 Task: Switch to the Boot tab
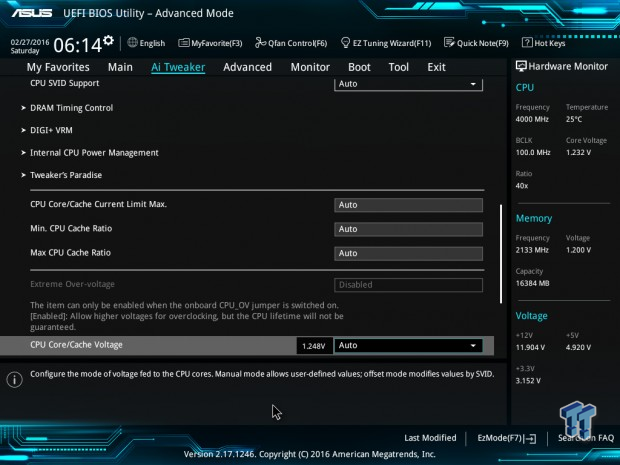(x=359, y=67)
